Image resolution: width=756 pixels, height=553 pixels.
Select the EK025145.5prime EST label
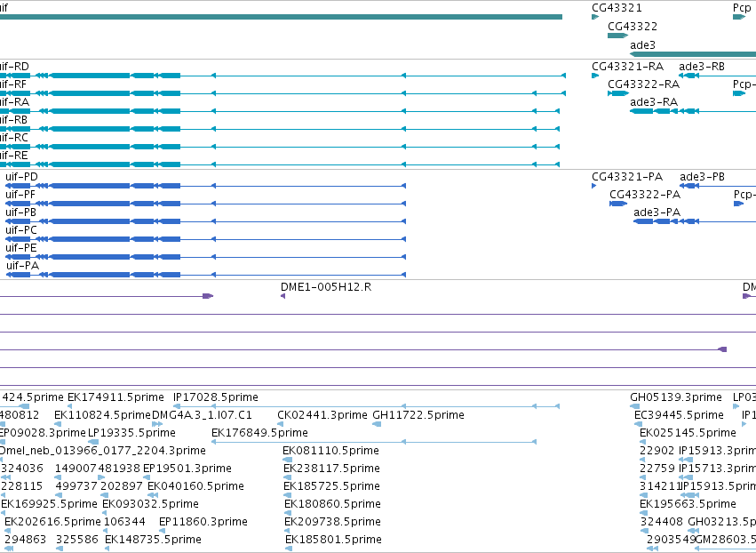click(688, 433)
